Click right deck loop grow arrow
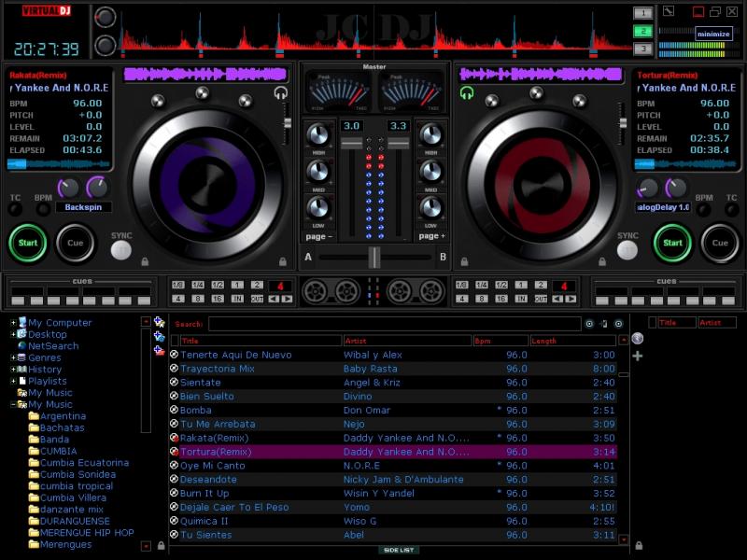This screenshot has width=747, height=560. click(x=571, y=299)
